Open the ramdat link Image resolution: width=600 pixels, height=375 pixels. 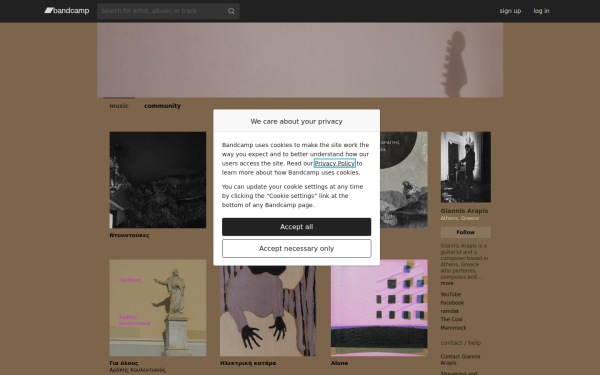(x=450, y=311)
